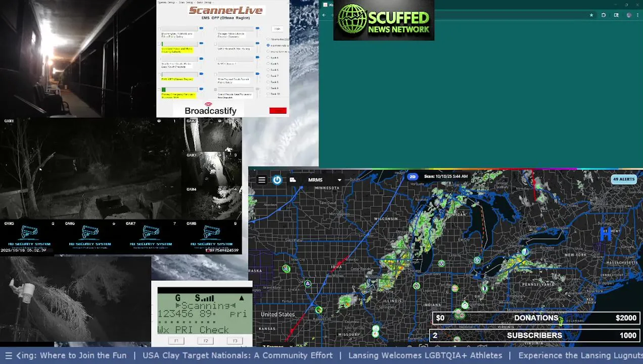Click the marker near Fort Wayne, Indiana
Viewport: 643px width, 364px height.
click(x=454, y=288)
